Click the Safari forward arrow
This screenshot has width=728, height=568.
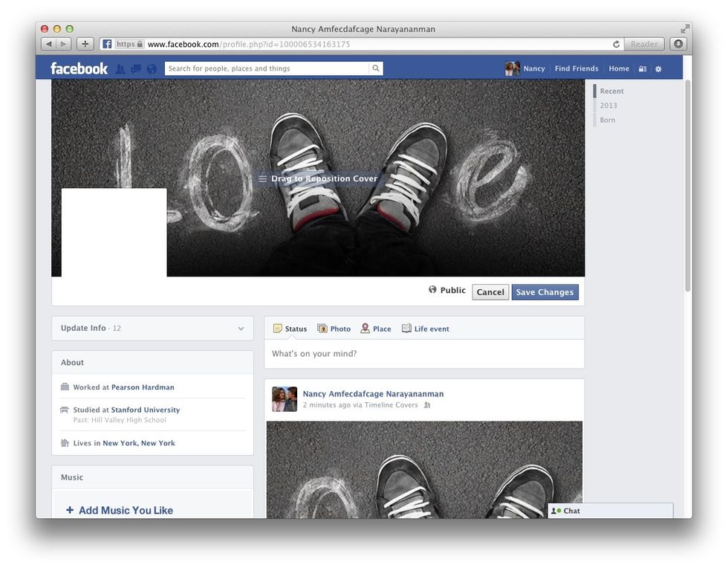click(x=64, y=44)
